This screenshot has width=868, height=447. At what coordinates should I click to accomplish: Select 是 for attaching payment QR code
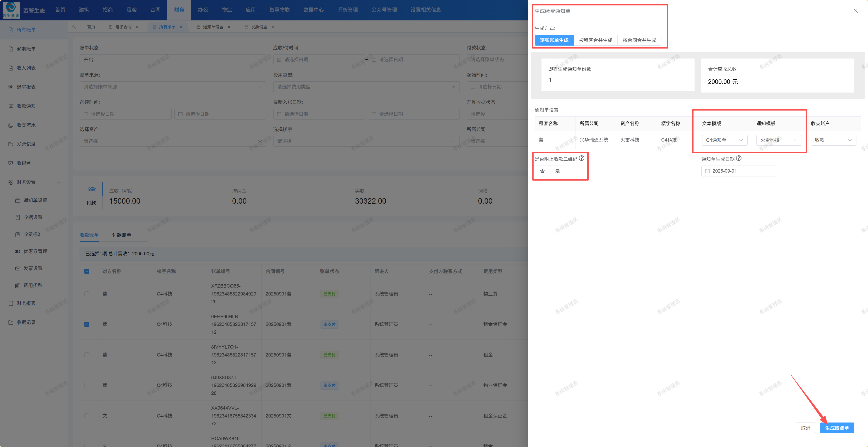557,171
